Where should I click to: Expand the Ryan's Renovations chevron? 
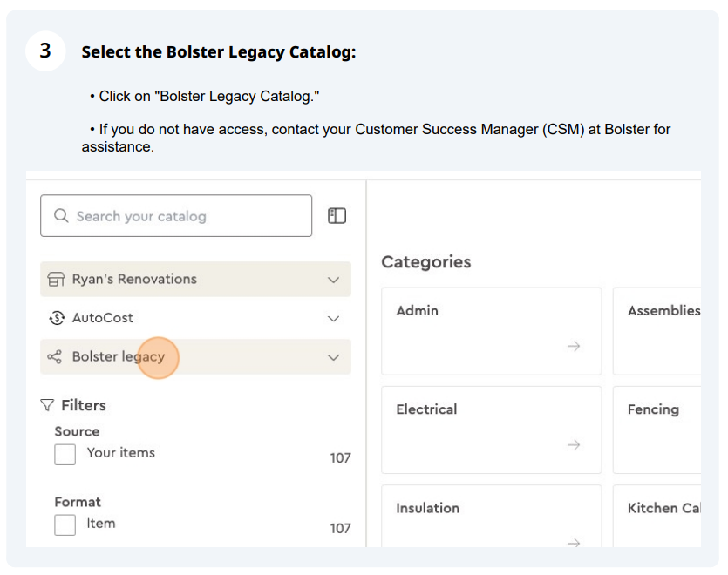pyautogui.click(x=333, y=280)
